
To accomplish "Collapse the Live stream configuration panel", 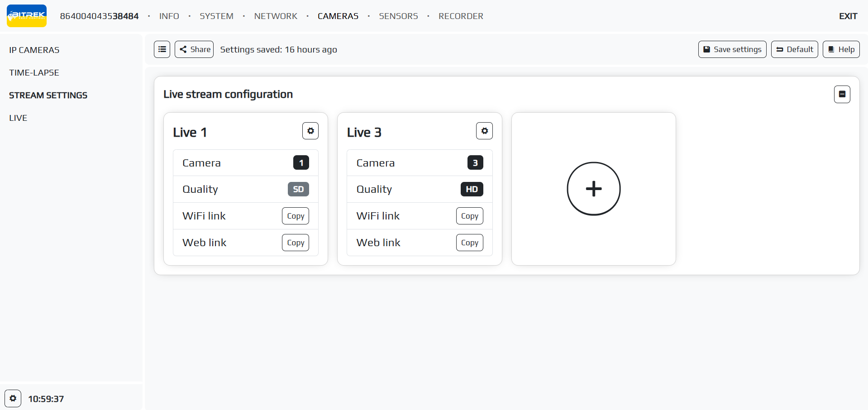I will coord(842,94).
